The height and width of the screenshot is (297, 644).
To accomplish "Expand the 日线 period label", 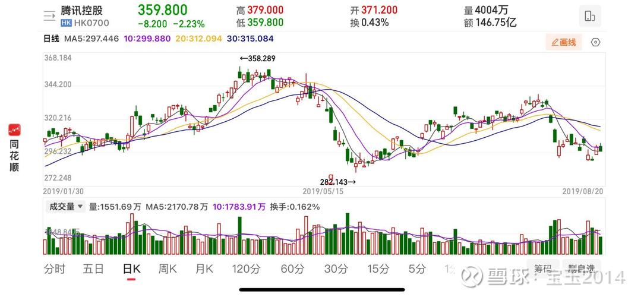I will pyautogui.click(x=52, y=39).
